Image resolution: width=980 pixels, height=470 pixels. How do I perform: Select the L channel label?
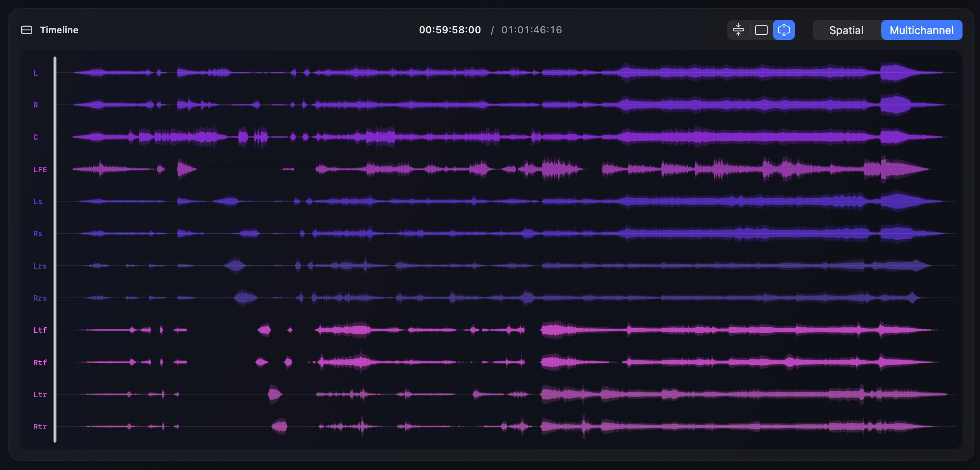tap(36, 73)
